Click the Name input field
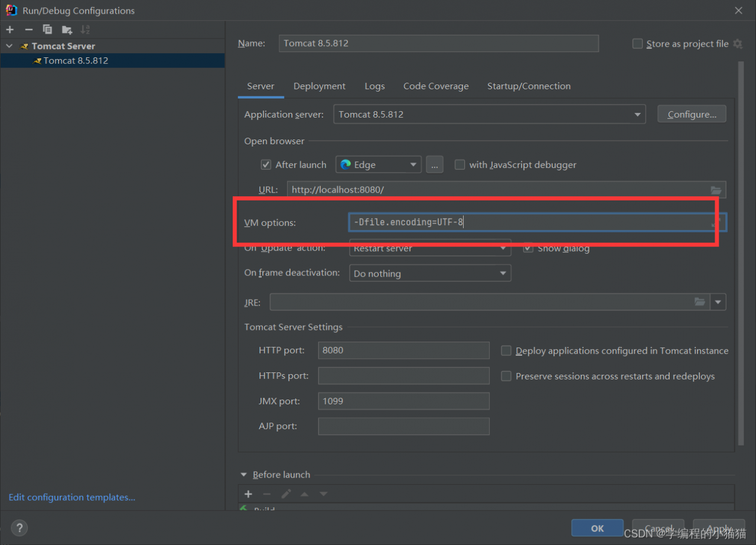The height and width of the screenshot is (545, 756). point(439,43)
